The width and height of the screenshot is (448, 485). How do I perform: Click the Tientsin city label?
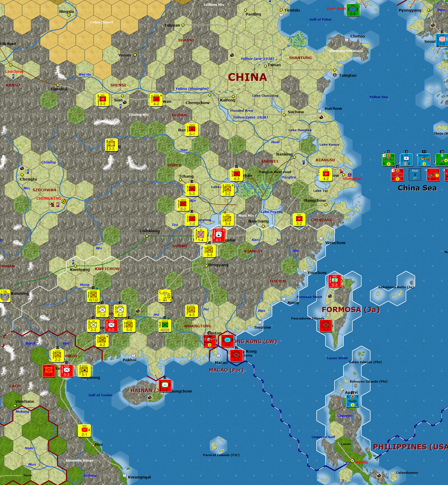(292, 10)
